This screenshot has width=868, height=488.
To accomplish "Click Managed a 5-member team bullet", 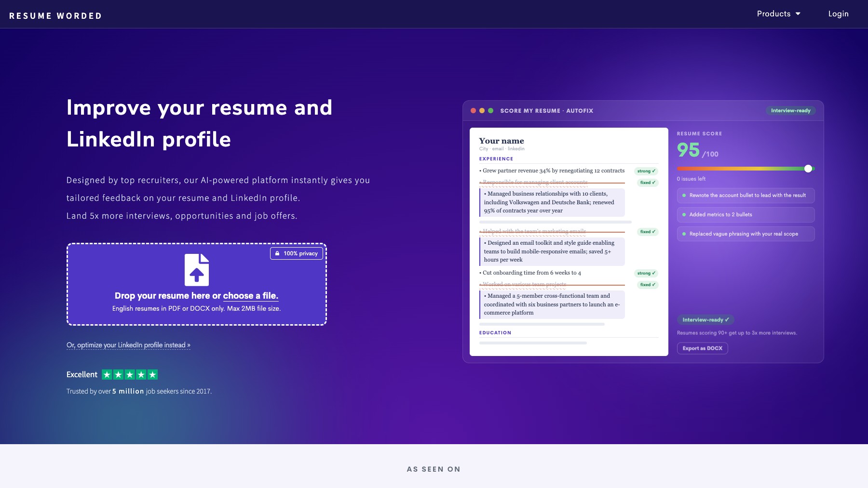I will click(552, 304).
